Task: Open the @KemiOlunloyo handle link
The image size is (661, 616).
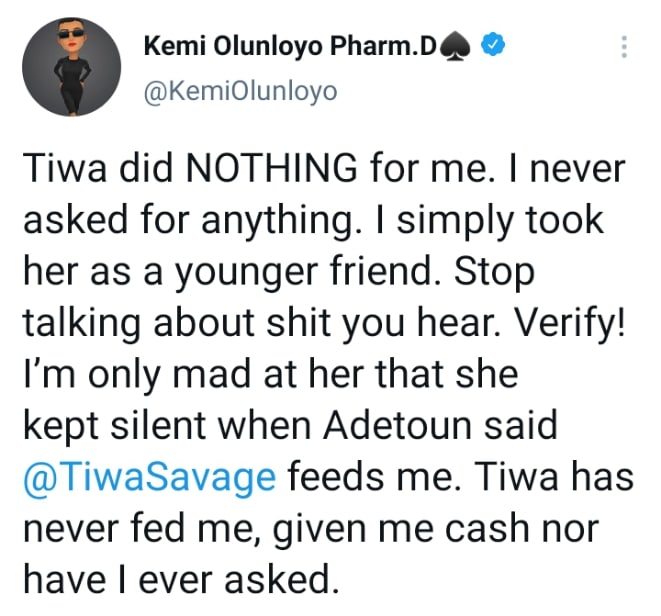Action: [x=241, y=92]
